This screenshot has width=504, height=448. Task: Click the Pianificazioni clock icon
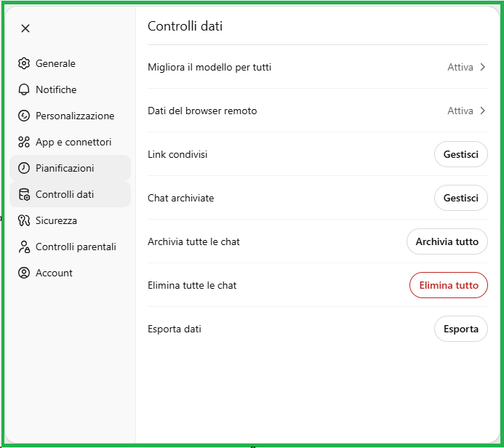tap(24, 168)
